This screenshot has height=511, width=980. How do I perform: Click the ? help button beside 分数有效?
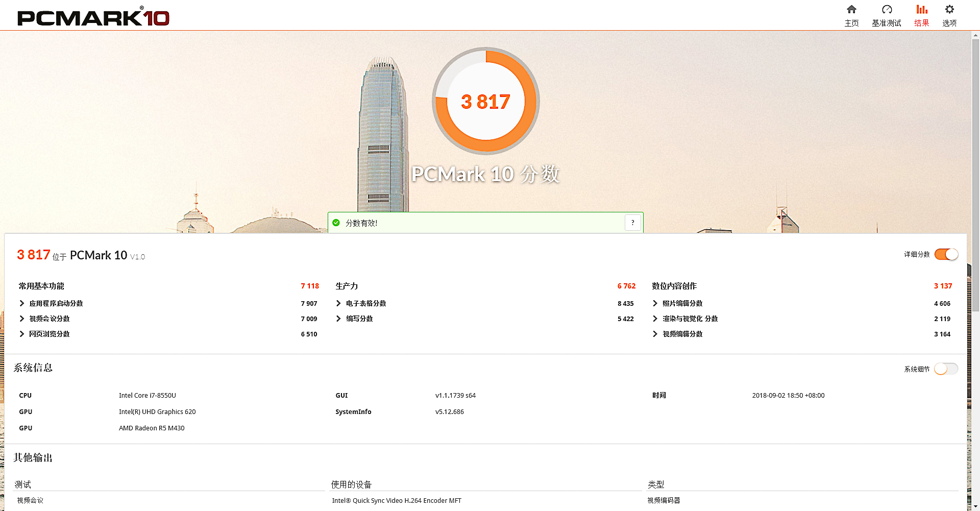pyautogui.click(x=632, y=223)
